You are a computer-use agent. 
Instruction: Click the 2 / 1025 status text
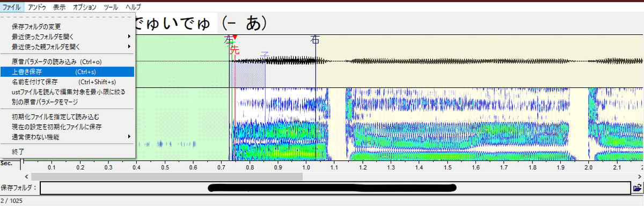pyautogui.click(x=12, y=201)
